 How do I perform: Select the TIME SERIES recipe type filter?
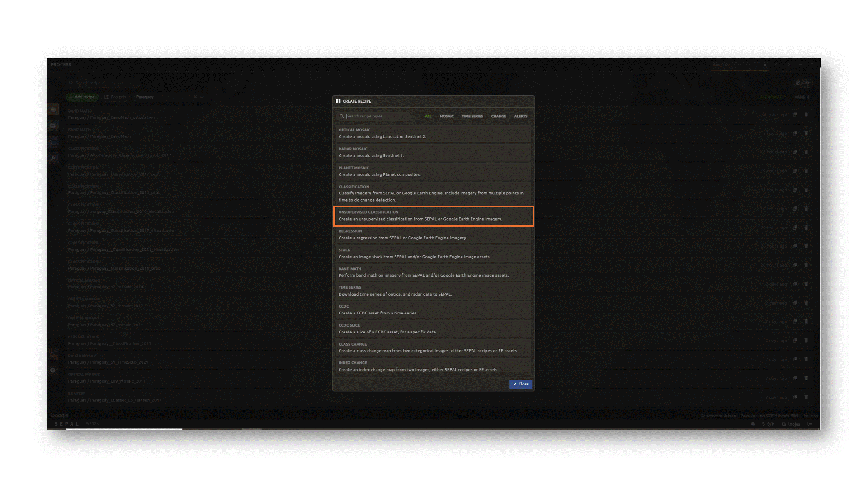pyautogui.click(x=472, y=116)
